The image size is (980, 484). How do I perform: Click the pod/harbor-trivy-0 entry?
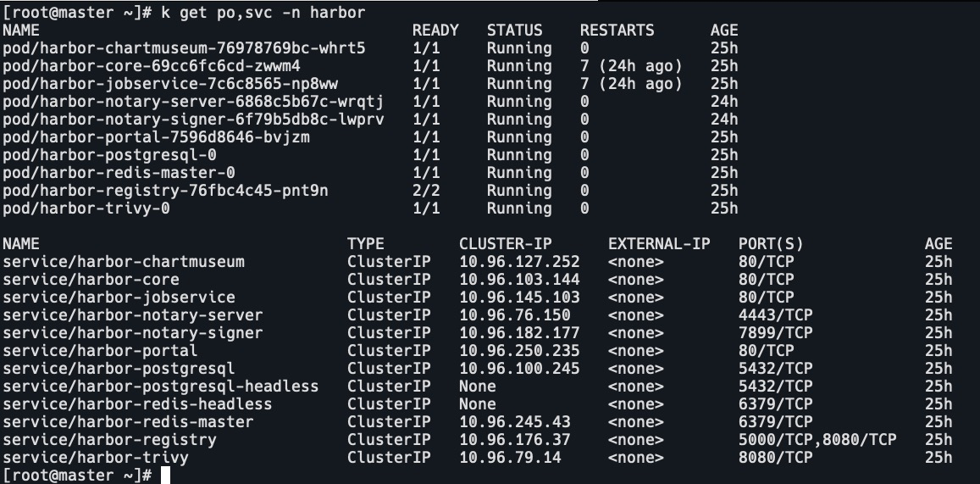tap(86, 209)
